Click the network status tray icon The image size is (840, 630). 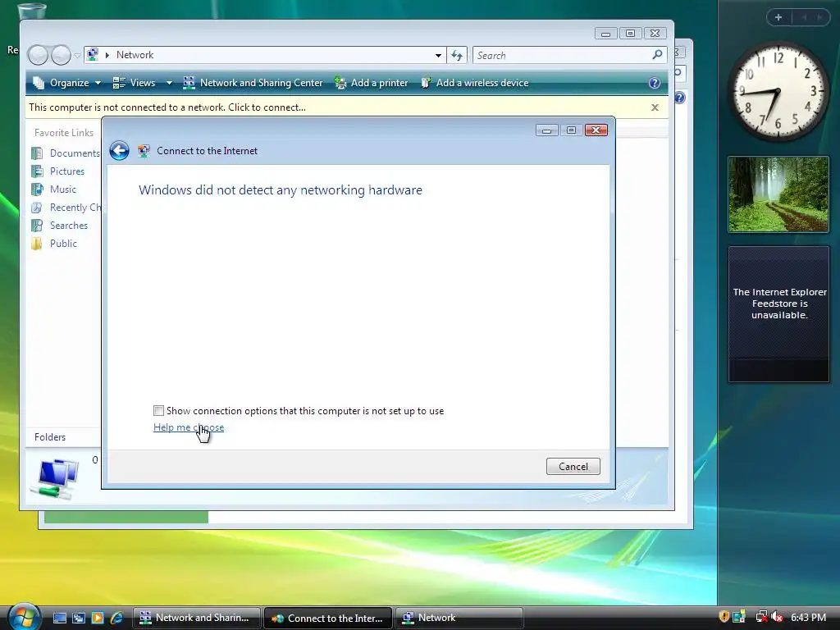pos(761,617)
